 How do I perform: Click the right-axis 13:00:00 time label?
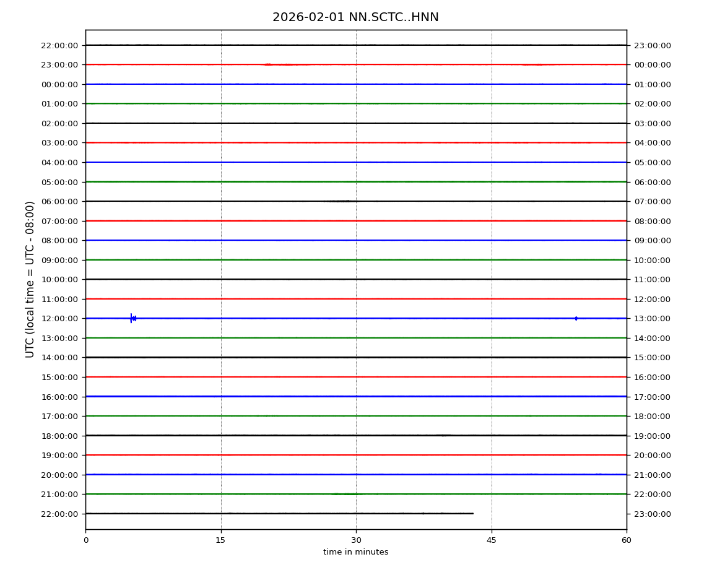coord(652,318)
